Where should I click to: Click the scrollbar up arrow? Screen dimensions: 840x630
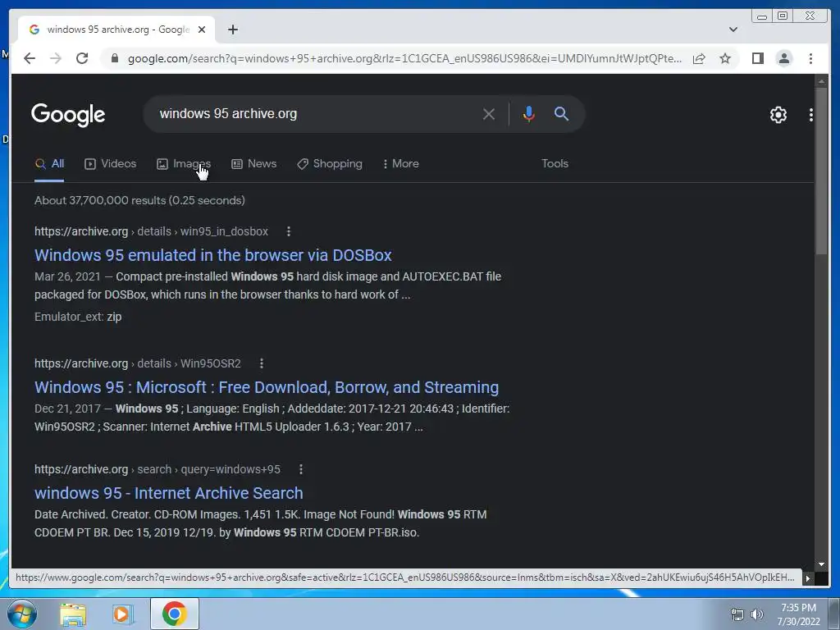point(821,81)
